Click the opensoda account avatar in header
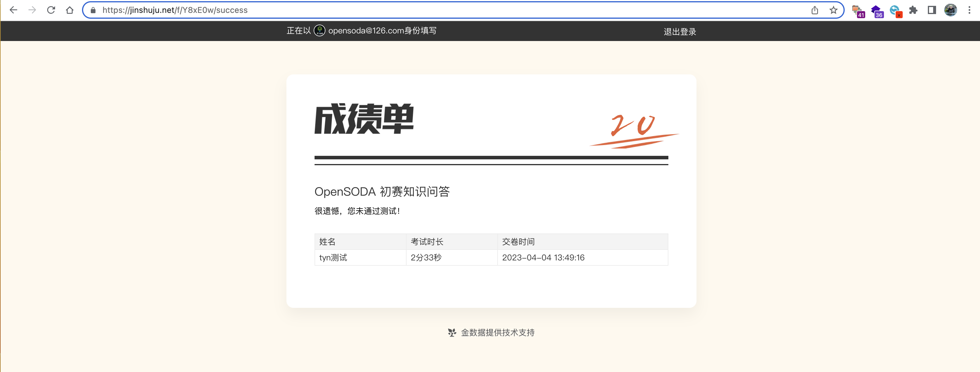Screen dimensions: 980x372 tap(319, 30)
